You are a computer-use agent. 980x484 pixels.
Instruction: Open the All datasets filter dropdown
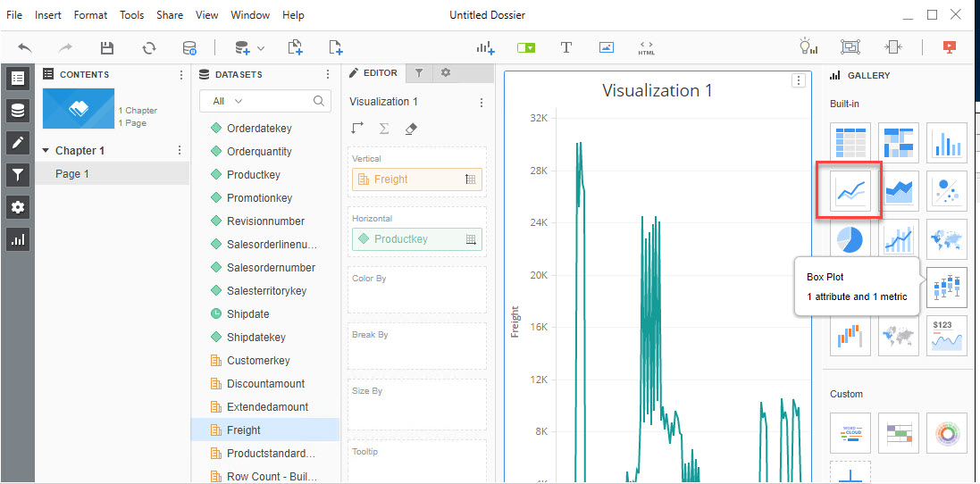click(x=228, y=102)
